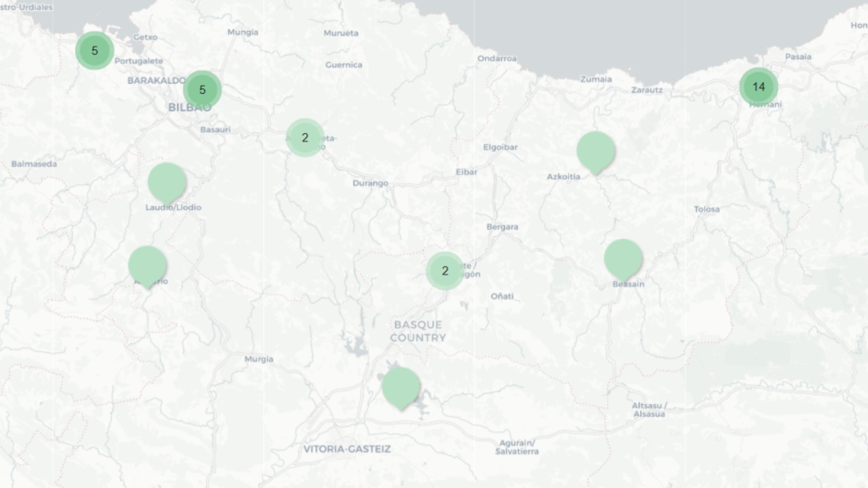Select the pin marker at Laudio/Llodio
The image size is (868, 488).
coord(166,182)
